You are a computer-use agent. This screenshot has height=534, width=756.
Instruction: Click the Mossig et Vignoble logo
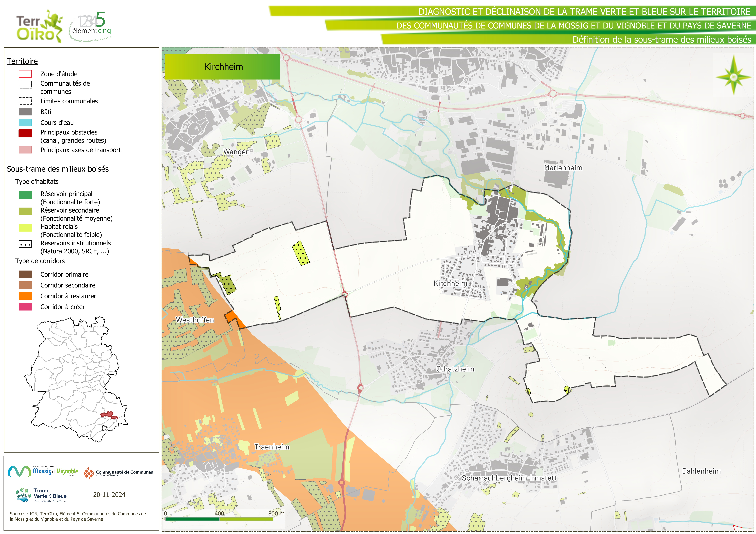click(43, 471)
